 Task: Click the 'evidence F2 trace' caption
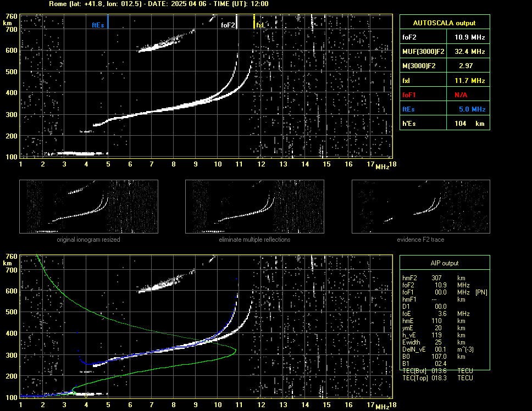coord(421,240)
